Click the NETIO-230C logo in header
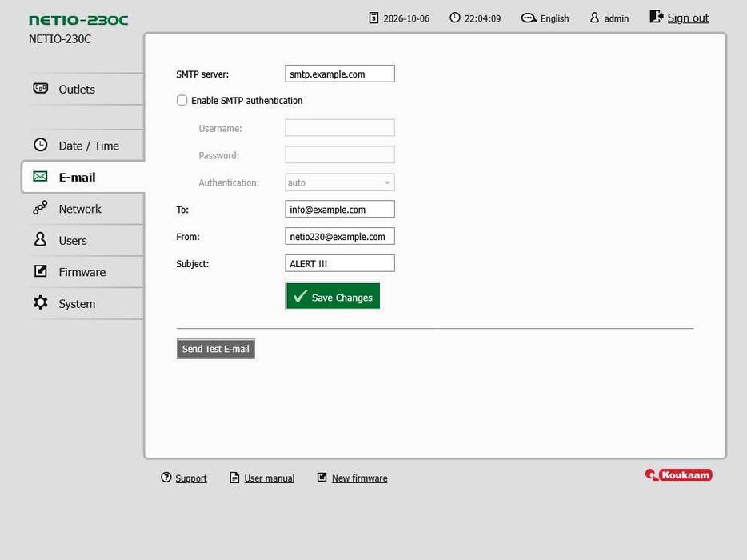This screenshot has width=747, height=560. tap(78, 20)
